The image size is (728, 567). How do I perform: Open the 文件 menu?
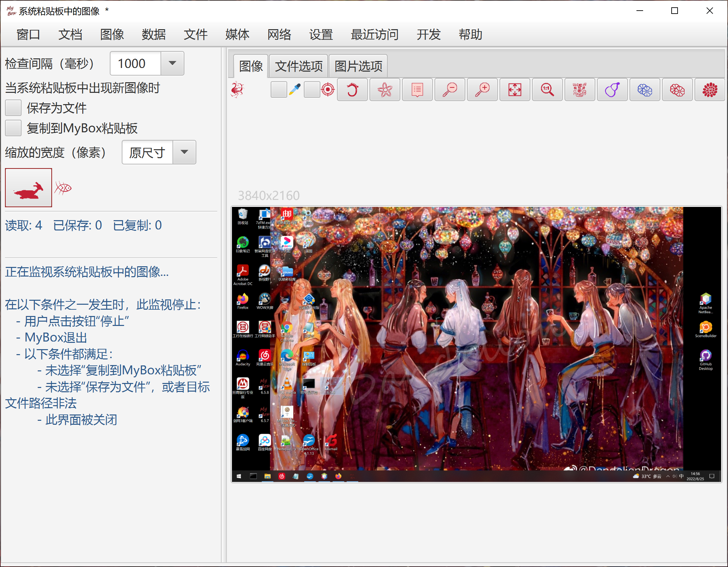click(x=196, y=35)
